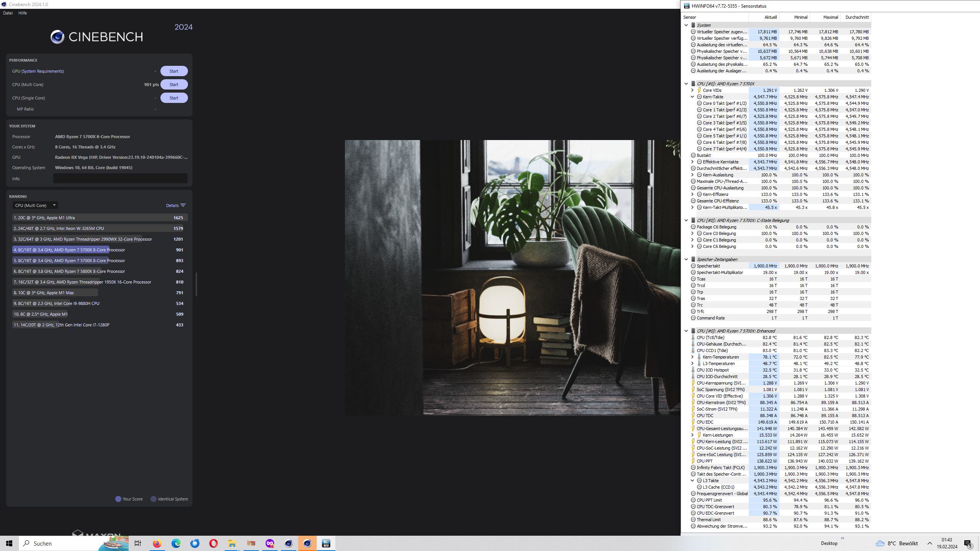Screen dimensions: 980x551
Task: Start the CPU Single Core benchmark
Action: 174,98
